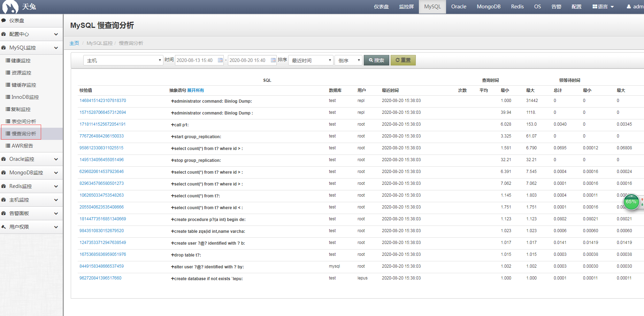
Task: Click list icon beside 健康监控
Action: [8, 61]
